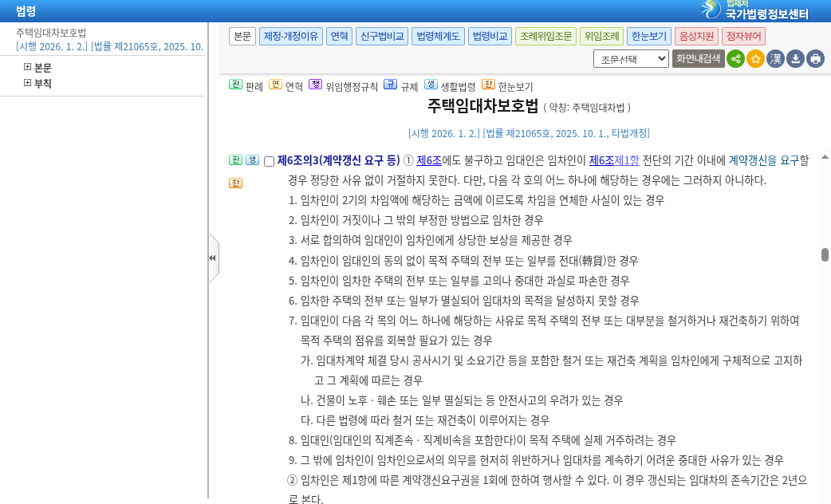Print the law using the printer icon
831x504 pixels.
816,59
